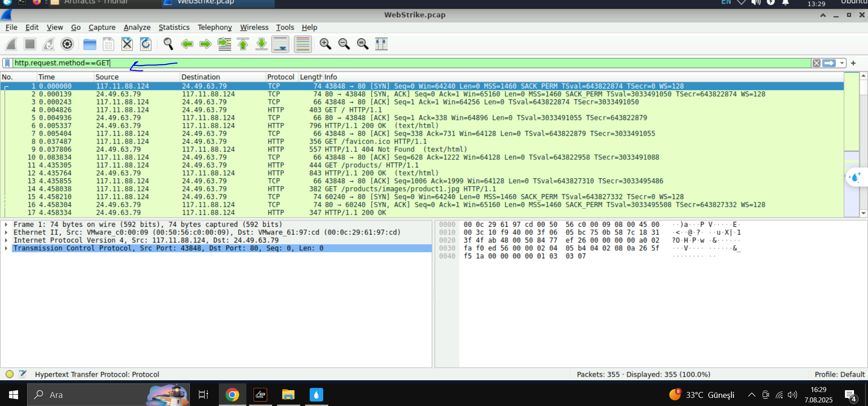The width and height of the screenshot is (868, 406).
Task: Click the expert information status circle
Action: [9, 374]
